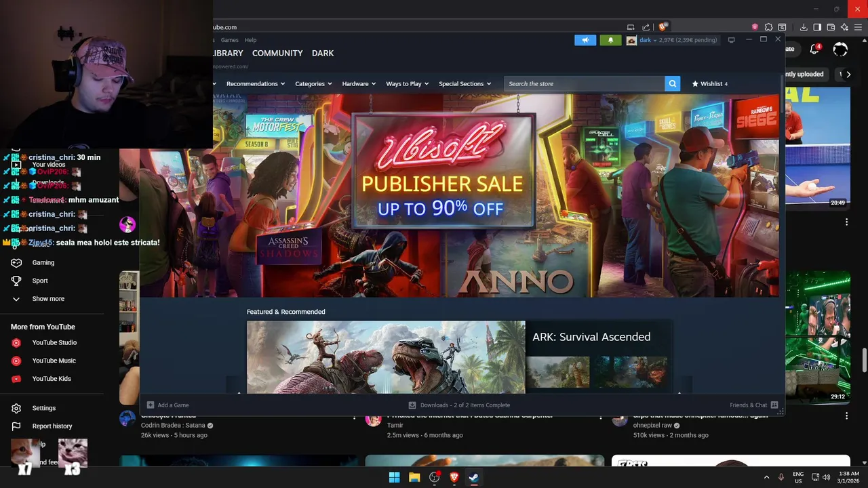Expand Steam Categories dropdown
Screen dimensions: 868x488
pos(313,83)
